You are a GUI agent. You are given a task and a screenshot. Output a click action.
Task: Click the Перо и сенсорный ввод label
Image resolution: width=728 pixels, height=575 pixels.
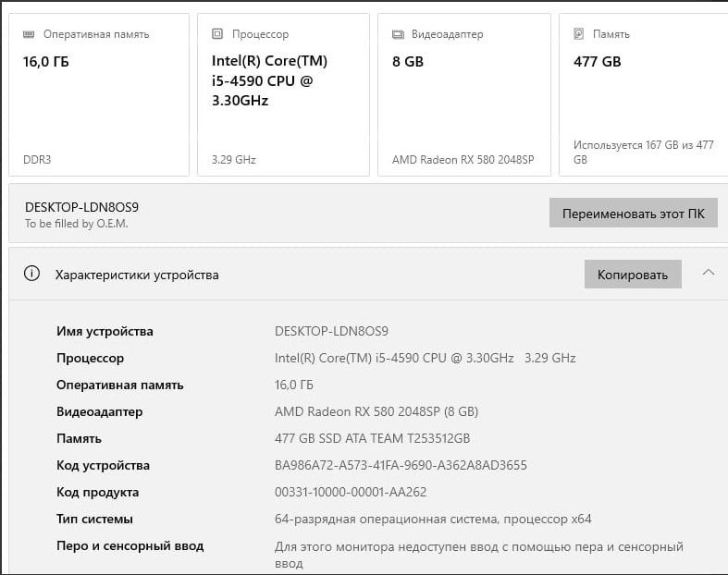[x=130, y=545]
